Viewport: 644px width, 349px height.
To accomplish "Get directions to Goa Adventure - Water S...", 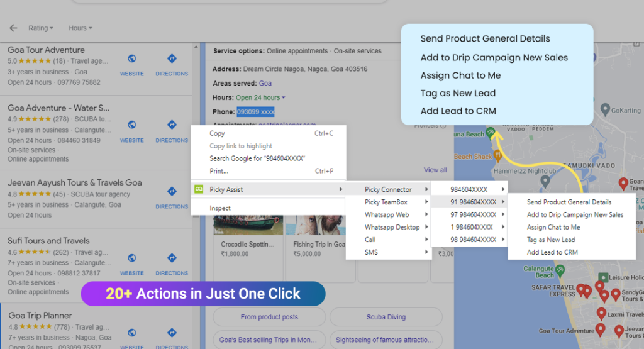I will pos(172,125).
